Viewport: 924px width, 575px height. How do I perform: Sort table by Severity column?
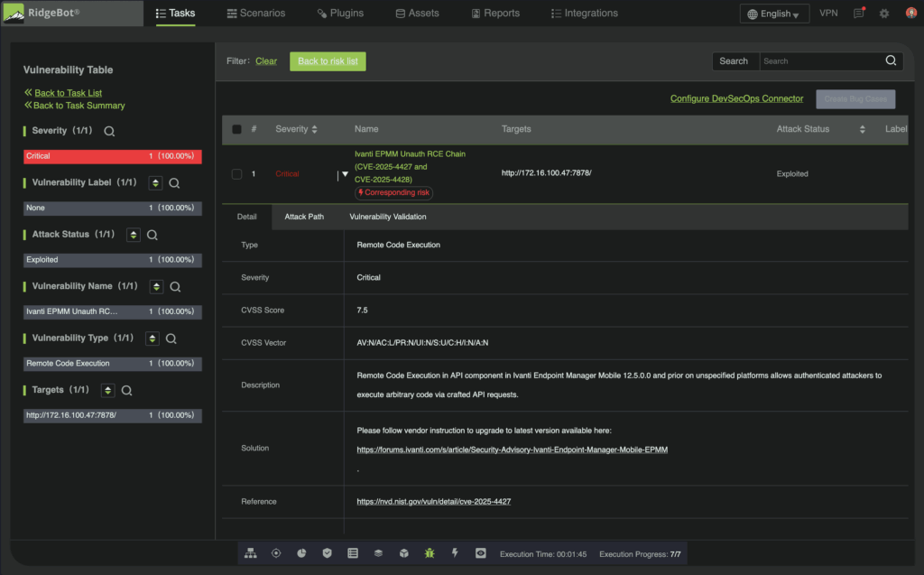(x=315, y=129)
